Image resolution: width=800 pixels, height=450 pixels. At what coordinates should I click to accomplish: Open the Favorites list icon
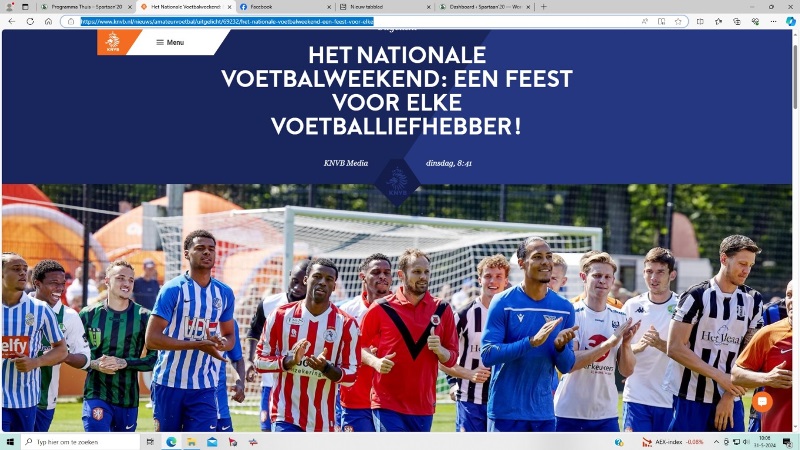click(x=718, y=21)
